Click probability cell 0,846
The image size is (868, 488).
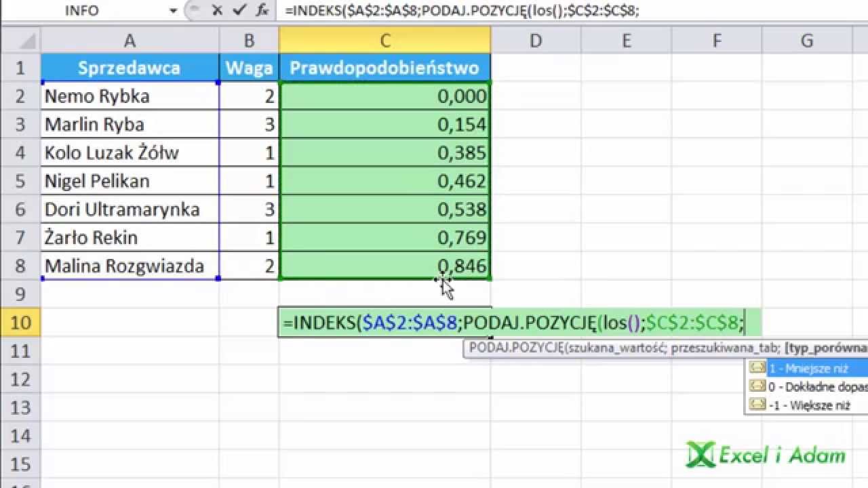coord(384,266)
